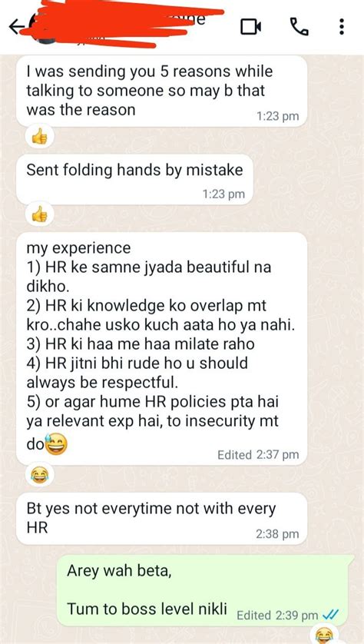Tap 'Edited 2:39 pm' label on sent message
This screenshot has width=364, height=644.
click(x=278, y=616)
